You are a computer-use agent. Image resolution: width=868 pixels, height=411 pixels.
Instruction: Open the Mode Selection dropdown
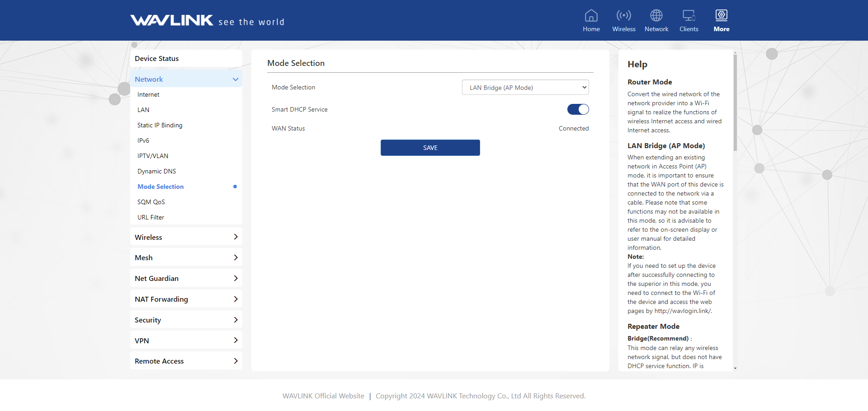click(x=525, y=88)
